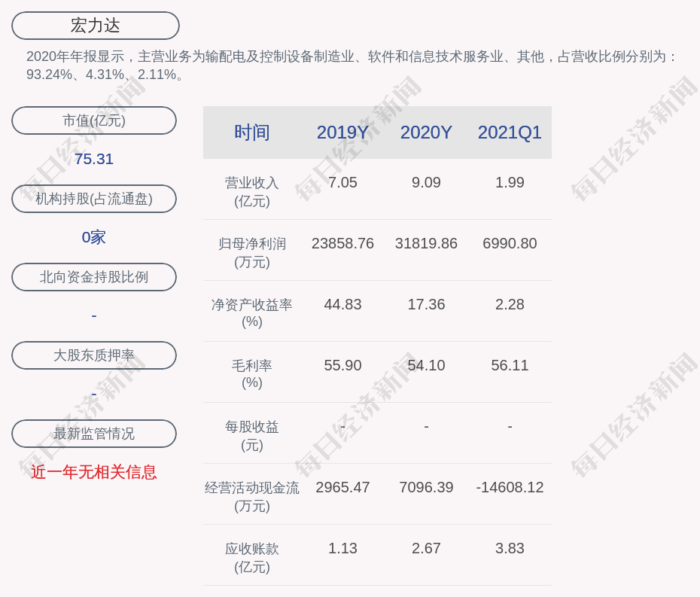Select the 0家 institutional holding value
The image size is (700, 597).
[x=94, y=237]
